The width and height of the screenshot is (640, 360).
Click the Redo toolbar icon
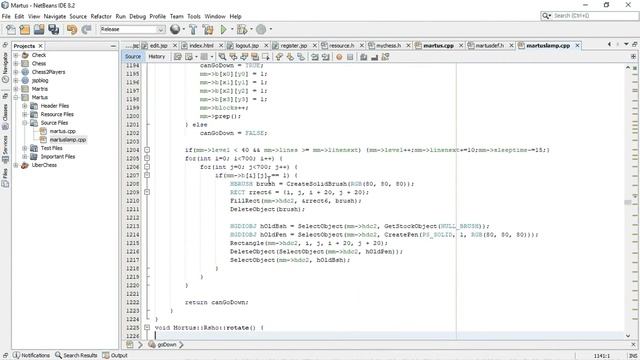click(86, 29)
